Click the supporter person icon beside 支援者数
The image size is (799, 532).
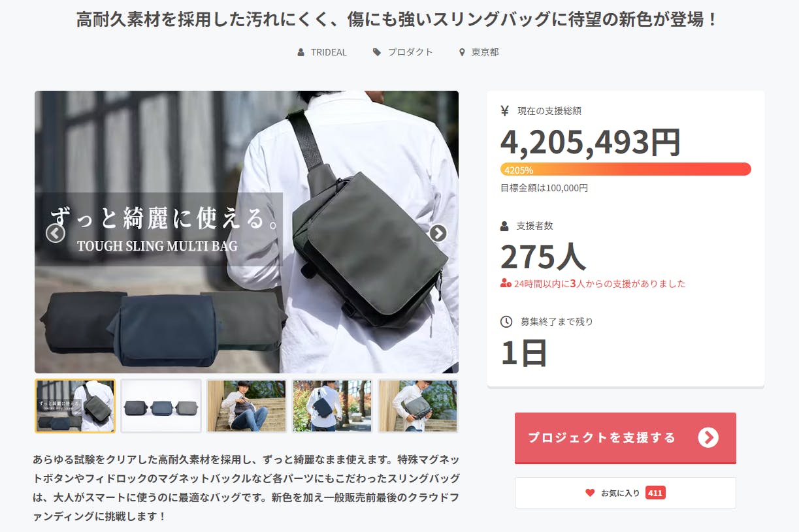[504, 226]
